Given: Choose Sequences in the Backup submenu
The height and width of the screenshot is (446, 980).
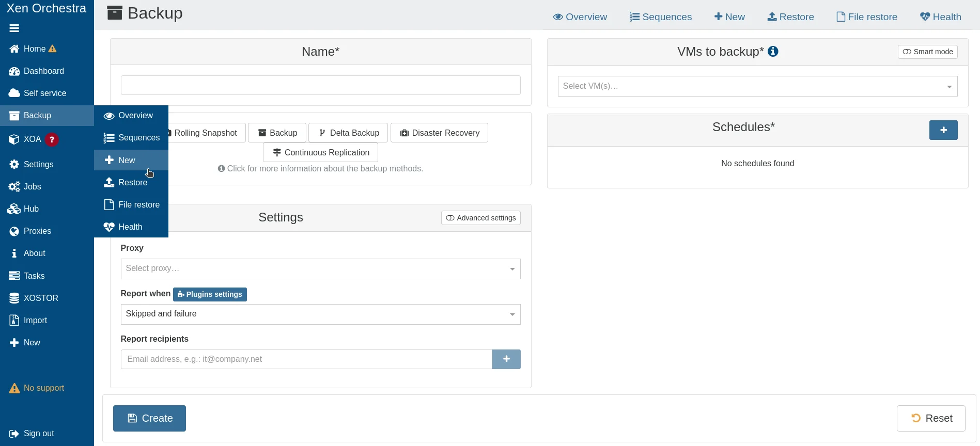Looking at the screenshot, I should (x=131, y=138).
